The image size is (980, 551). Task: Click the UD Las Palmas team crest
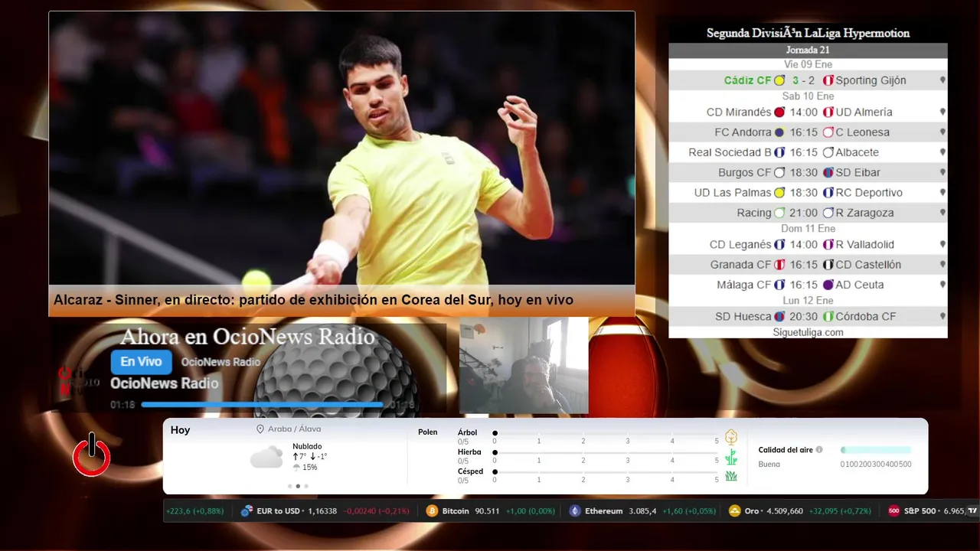point(779,193)
